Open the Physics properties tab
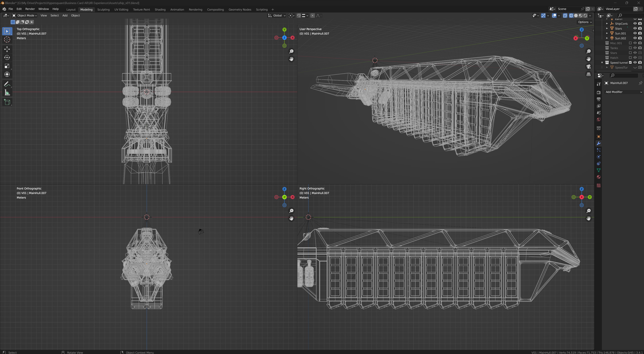This screenshot has width=644, height=354. tap(598, 157)
